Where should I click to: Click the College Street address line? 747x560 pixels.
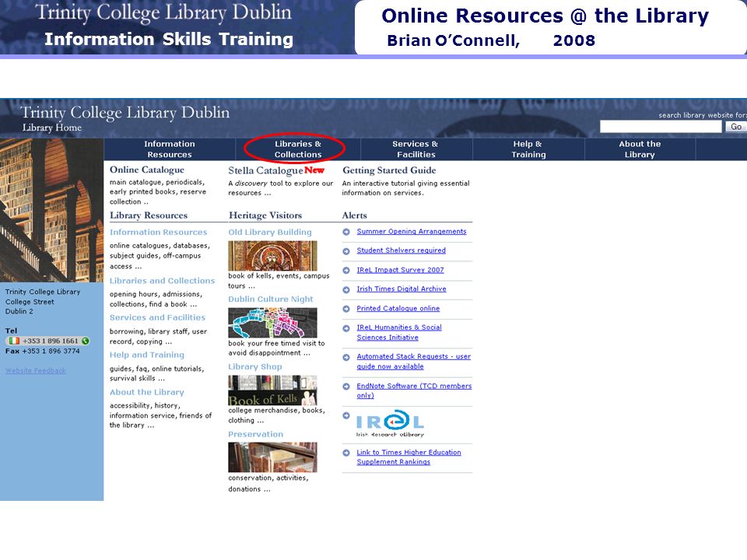point(30,302)
